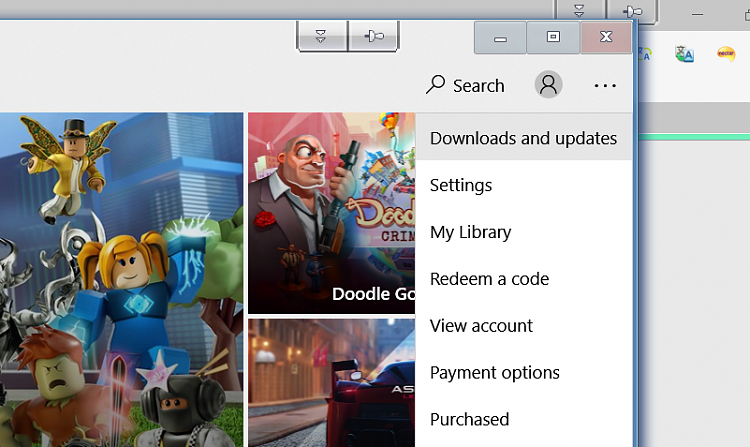Open Settings from the dropdown menu
750x447 pixels.
pyautogui.click(x=524, y=185)
